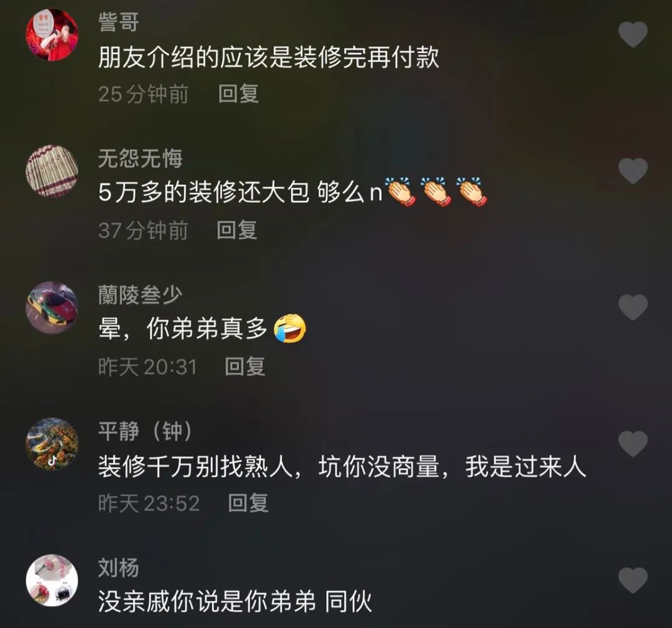Viewport: 672px width, 628px height.
Task: Open 无怨无悔's profile avatar
Action: point(52,171)
